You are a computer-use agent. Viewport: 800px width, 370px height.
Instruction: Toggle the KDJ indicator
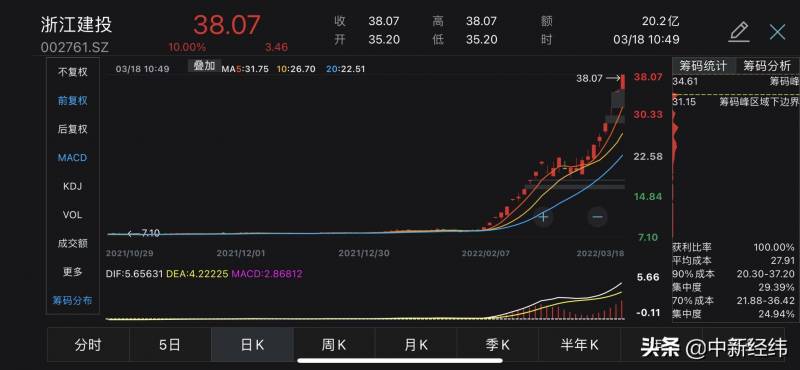pos(72,186)
